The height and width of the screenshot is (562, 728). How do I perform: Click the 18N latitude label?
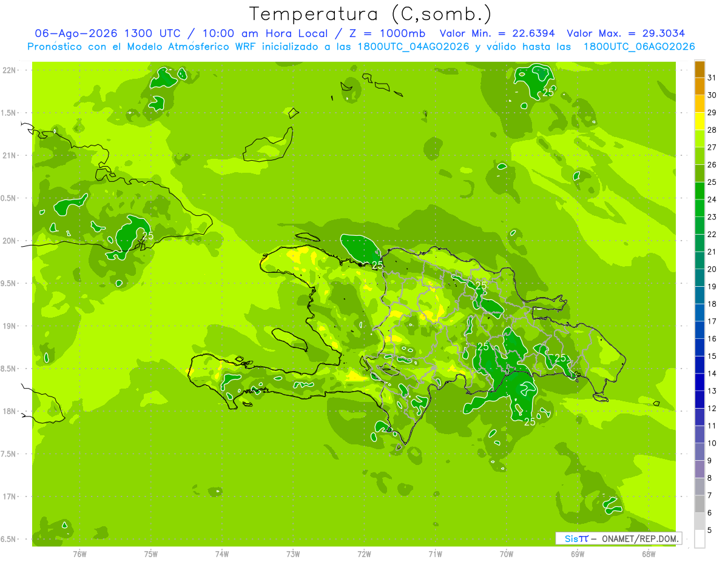point(8,412)
